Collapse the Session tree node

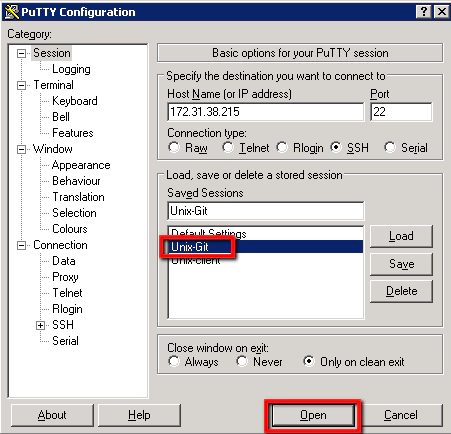[x=21, y=53]
